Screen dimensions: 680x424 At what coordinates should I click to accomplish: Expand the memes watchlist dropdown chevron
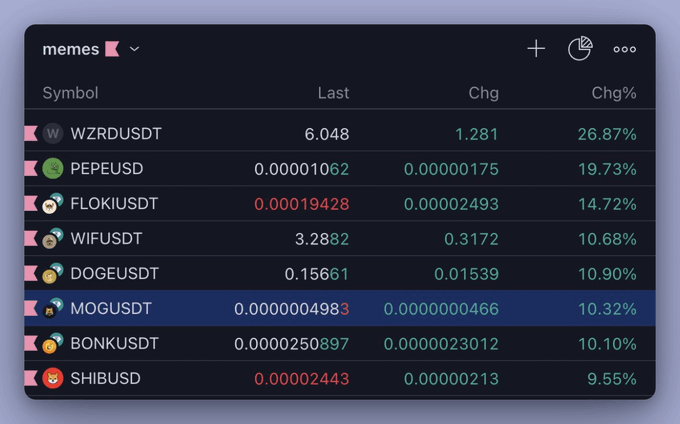(134, 49)
